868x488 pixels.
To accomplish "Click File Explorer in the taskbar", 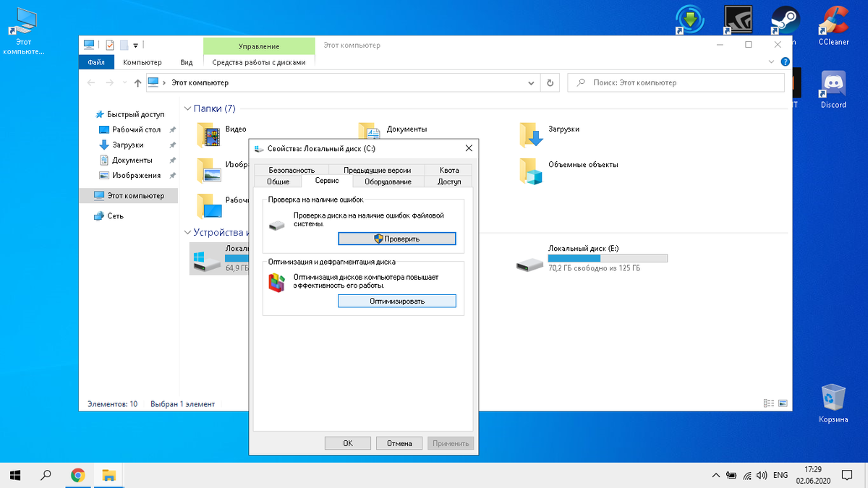I will (x=109, y=475).
